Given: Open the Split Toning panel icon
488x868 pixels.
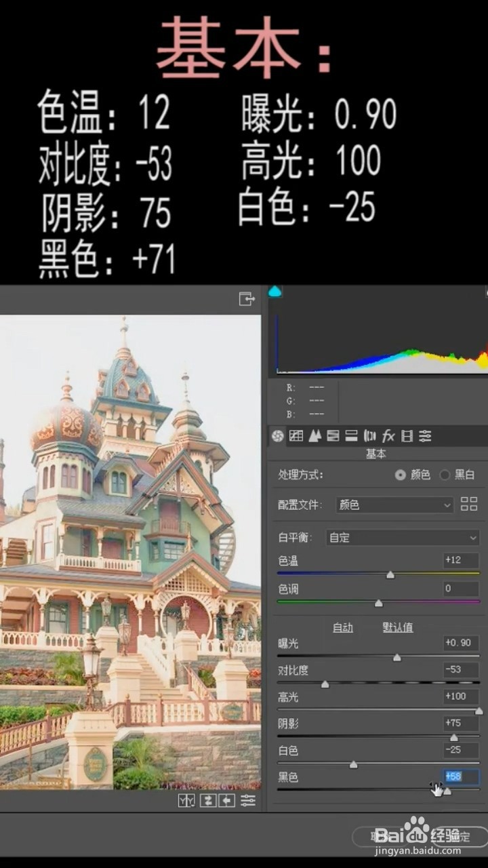Looking at the screenshot, I should pos(351,436).
